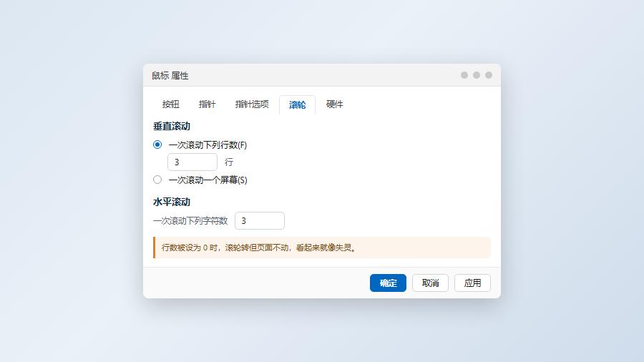
Task: Click the 鼠标 属性 window title
Action: click(x=170, y=76)
